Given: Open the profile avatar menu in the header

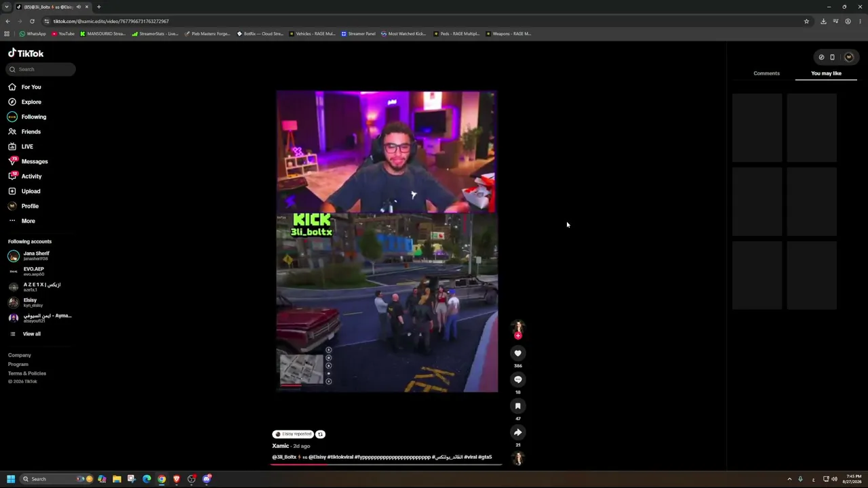Looking at the screenshot, I should pyautogui.click(x=848, y=57).
